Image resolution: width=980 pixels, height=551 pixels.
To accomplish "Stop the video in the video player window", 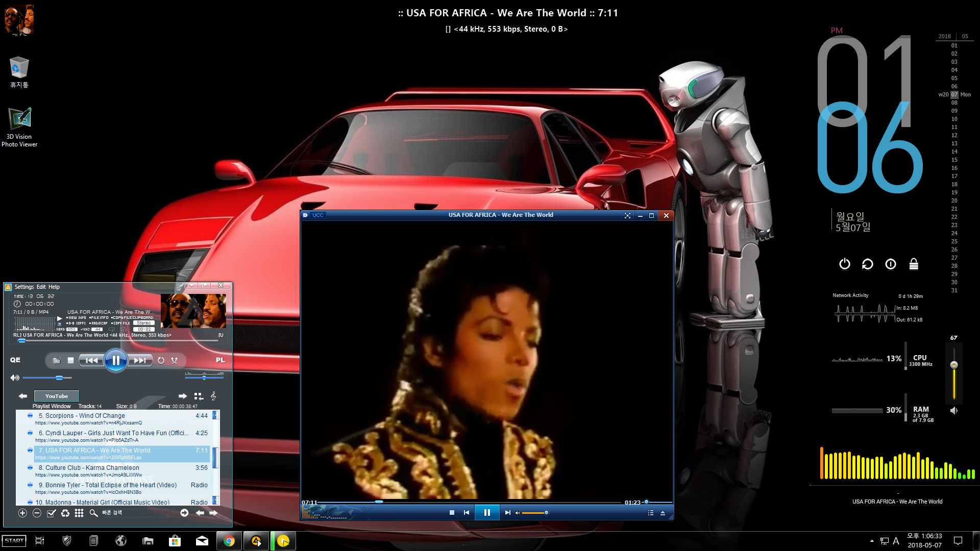I will (x=452, y=513).
